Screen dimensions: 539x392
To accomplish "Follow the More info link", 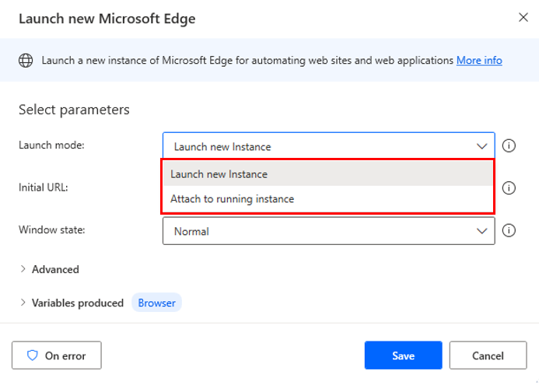I will 479,61.
